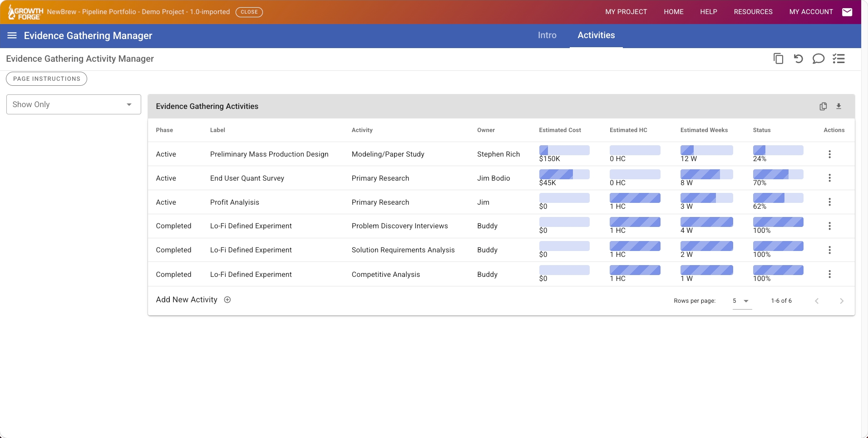Click Add New Activity
The width and height of the screenshot is (868, 438).
point(187,300)
